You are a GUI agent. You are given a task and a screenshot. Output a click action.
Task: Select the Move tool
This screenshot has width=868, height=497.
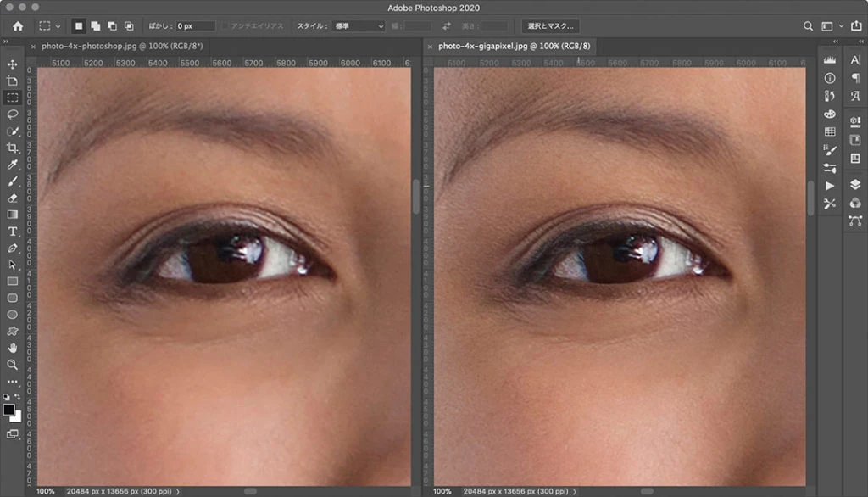[13, 64]
